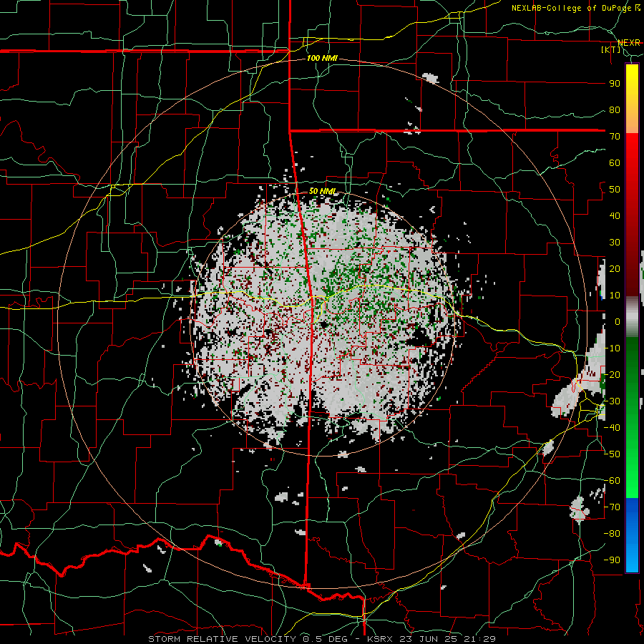The width and height of the screenshot is (644, 644).
Task: Click the -50 value on the velocity scale
Action: tap(612, 454)
